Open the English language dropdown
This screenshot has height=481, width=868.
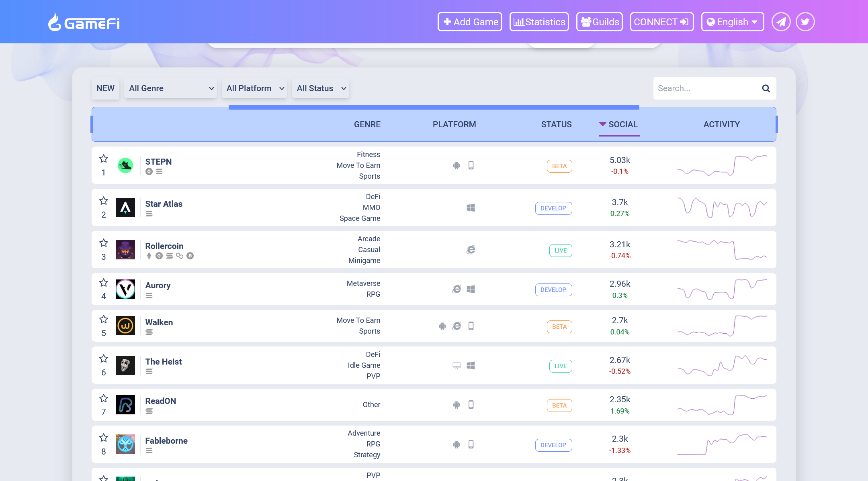tap(733, 22)
